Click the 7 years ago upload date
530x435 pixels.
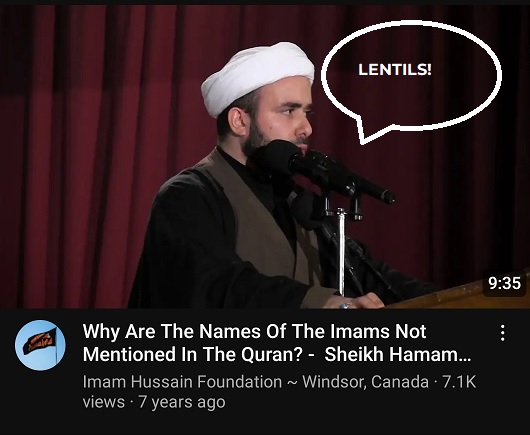[x=182, y=402]
